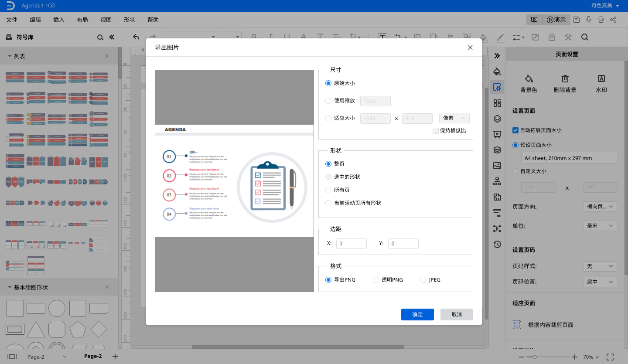Collapse the 列表 category

10,56
